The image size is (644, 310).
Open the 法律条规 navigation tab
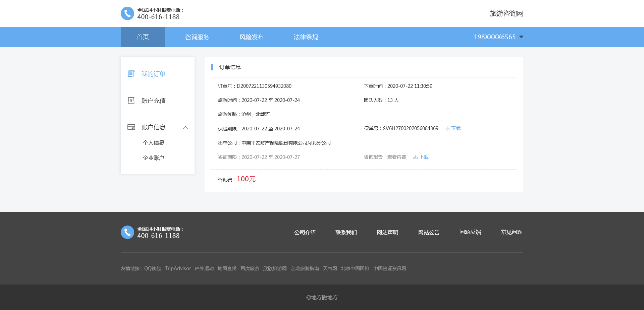pyautogui.click(x=306, y=37)
